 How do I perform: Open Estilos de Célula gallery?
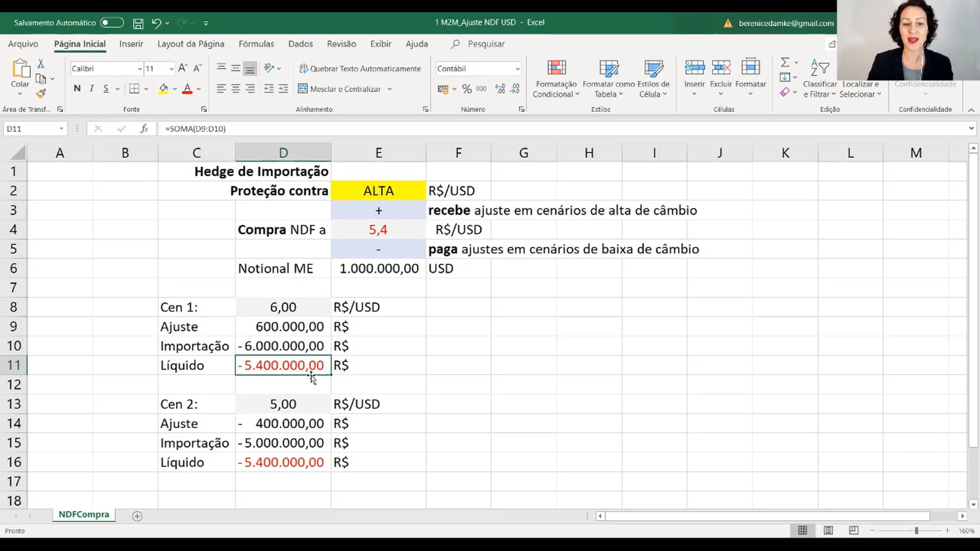653,78
